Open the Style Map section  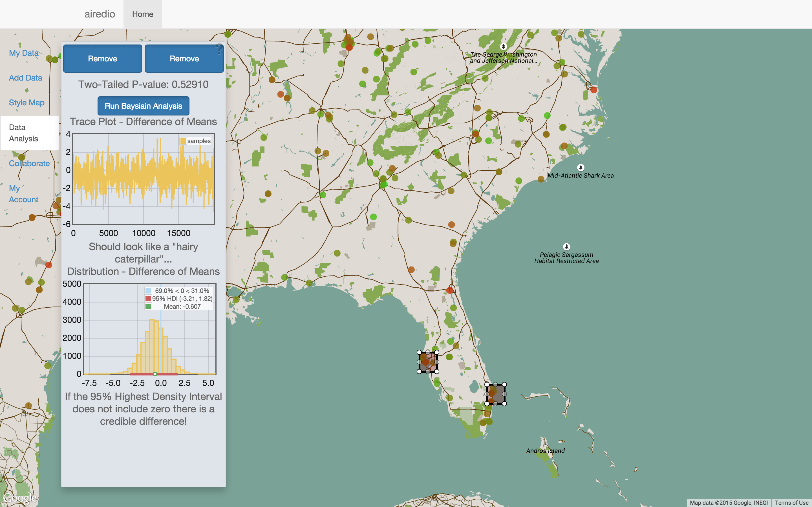click(27, 103)
